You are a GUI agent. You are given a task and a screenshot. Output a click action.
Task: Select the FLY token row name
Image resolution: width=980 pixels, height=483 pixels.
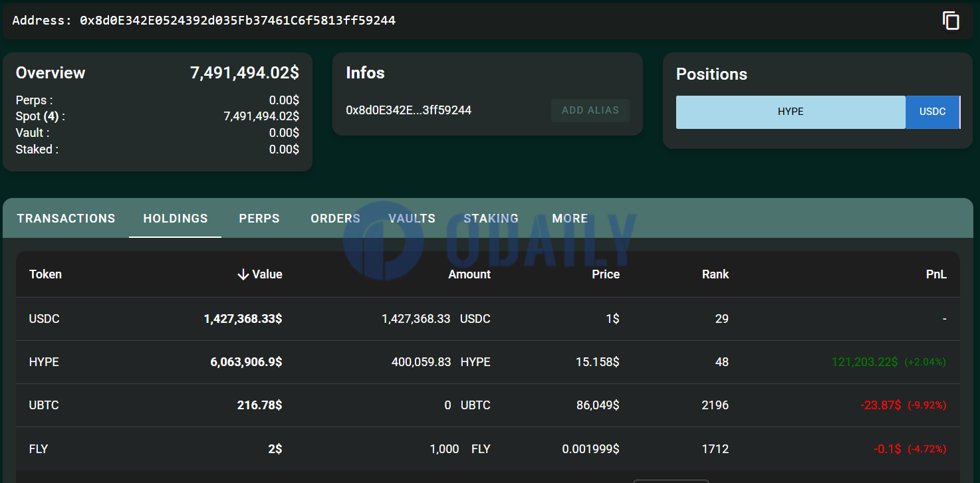(39, 449)
